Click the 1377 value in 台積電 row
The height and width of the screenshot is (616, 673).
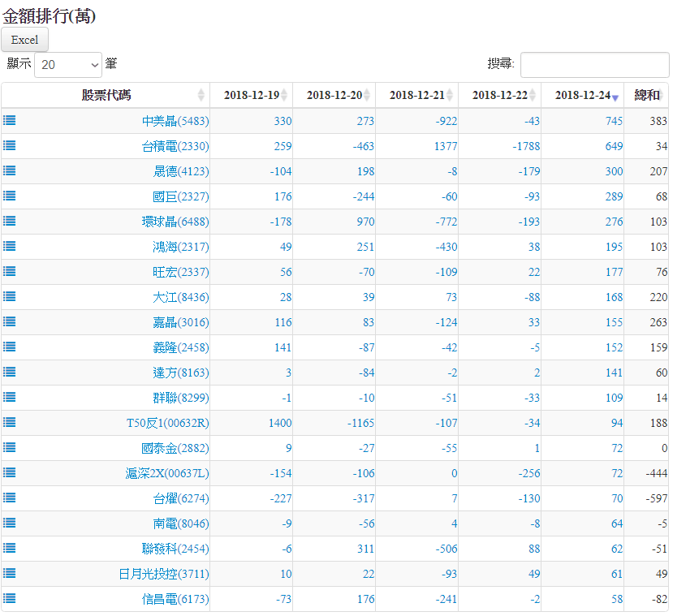(442, 146)
